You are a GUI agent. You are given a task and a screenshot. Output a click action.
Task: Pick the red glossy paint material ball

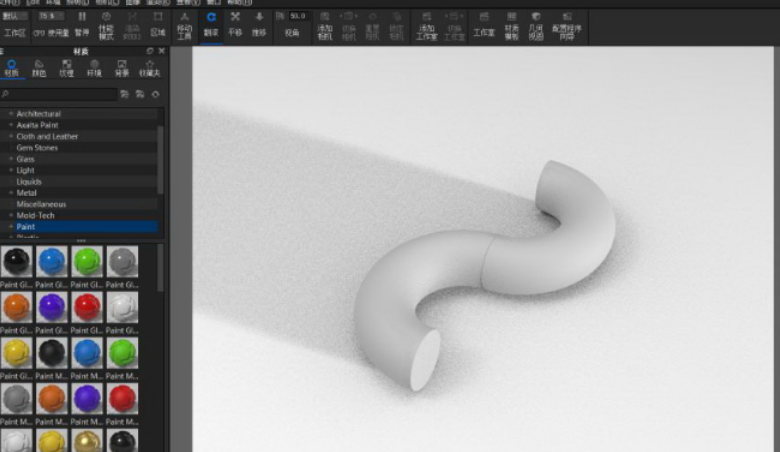pyautogui.click(x=89, y=306)
